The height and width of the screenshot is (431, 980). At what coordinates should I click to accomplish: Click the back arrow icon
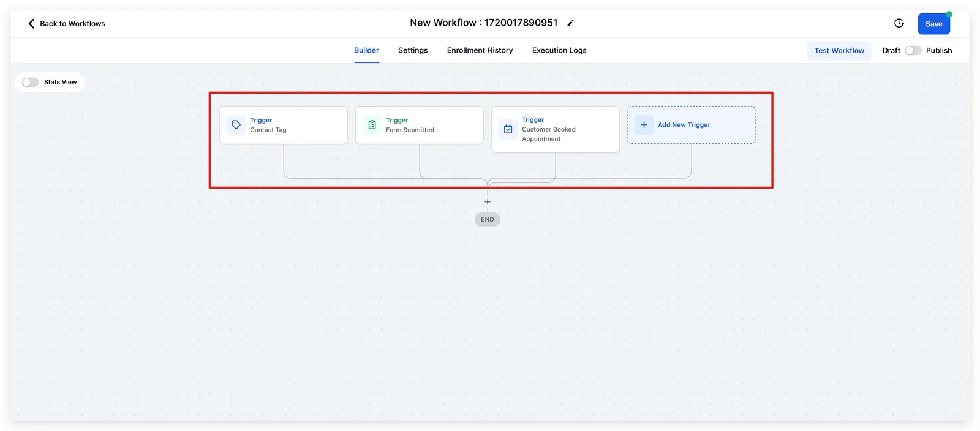tap(31, 23)
